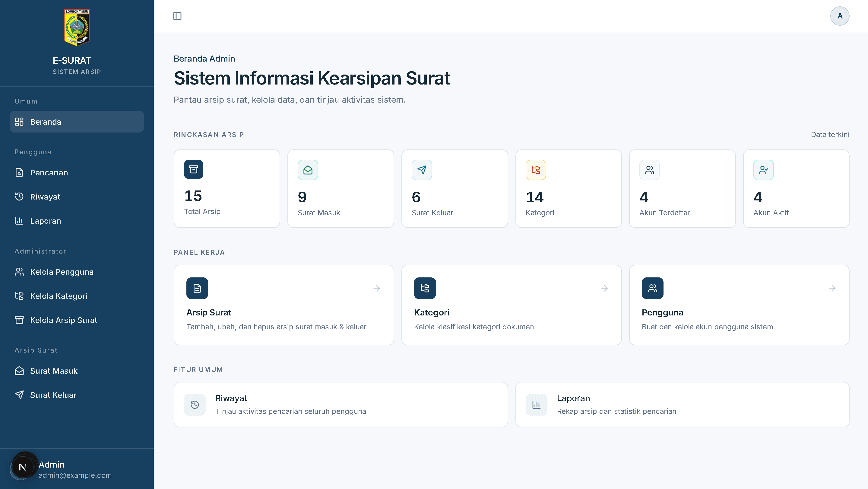
Task: Click the Data terkini label
Action: point(830,135)
